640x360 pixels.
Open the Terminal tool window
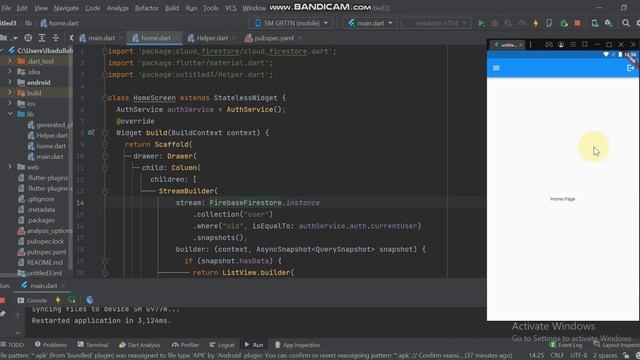[x=93, y=345]
